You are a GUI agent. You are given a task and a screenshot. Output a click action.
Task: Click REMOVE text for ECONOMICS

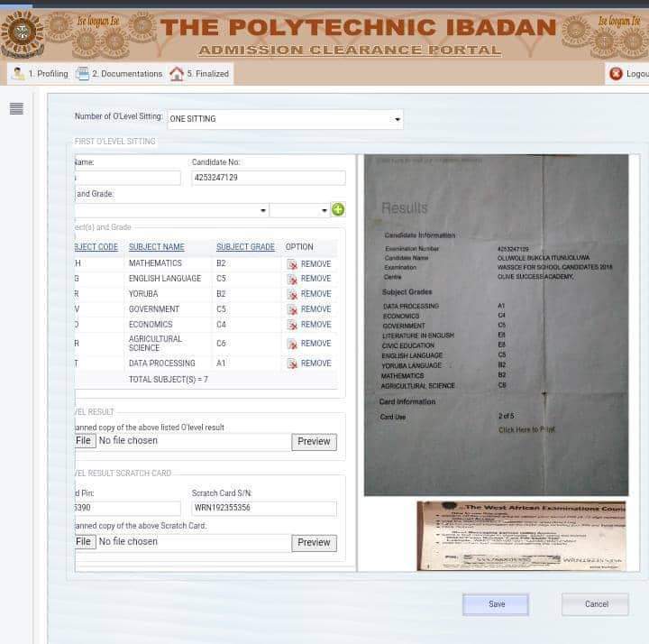315,325
